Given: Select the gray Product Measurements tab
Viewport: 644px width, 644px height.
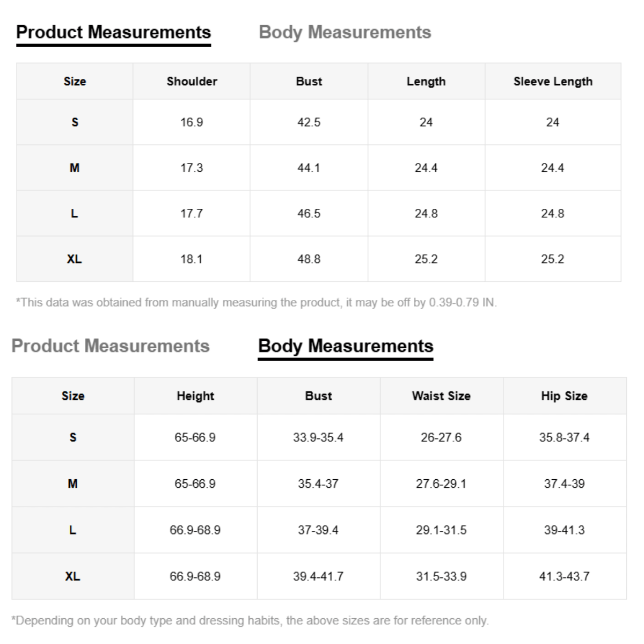Looking at the screenshot, I should click(110, 346).
